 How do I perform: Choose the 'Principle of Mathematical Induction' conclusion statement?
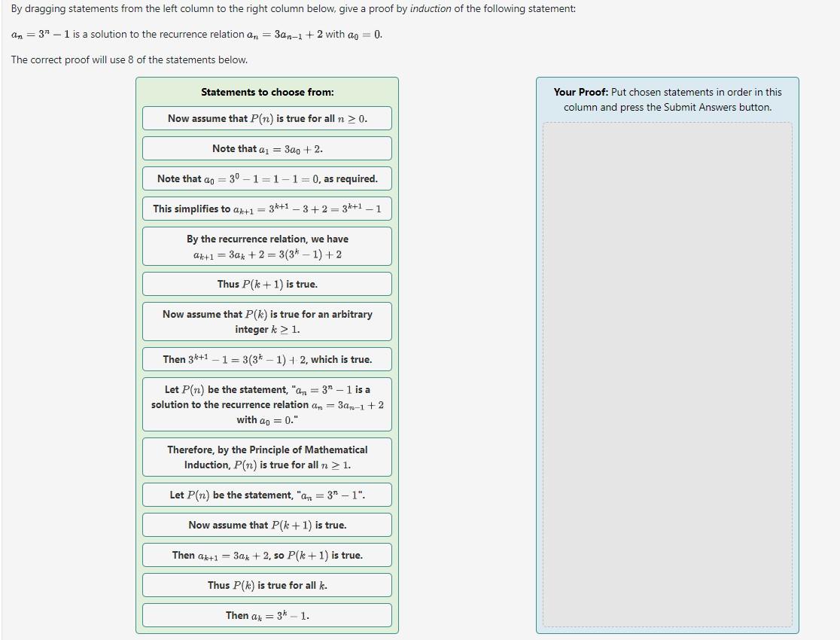click(x=266, y=457)
